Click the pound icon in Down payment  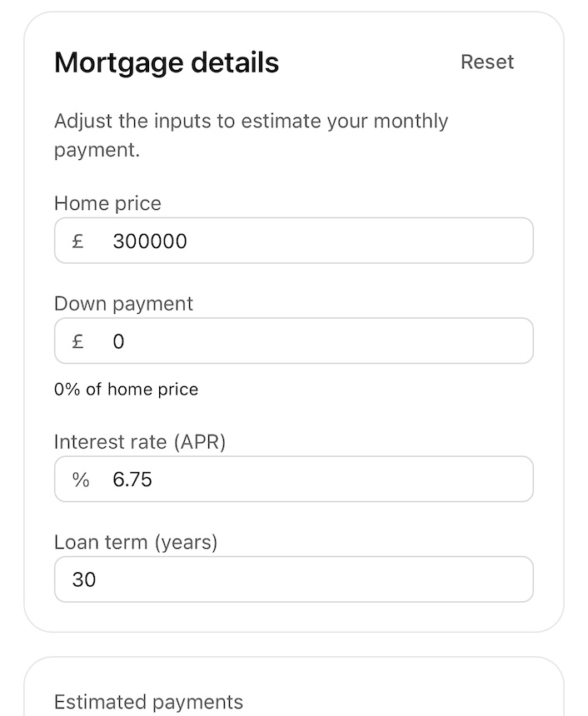(78, 341)
